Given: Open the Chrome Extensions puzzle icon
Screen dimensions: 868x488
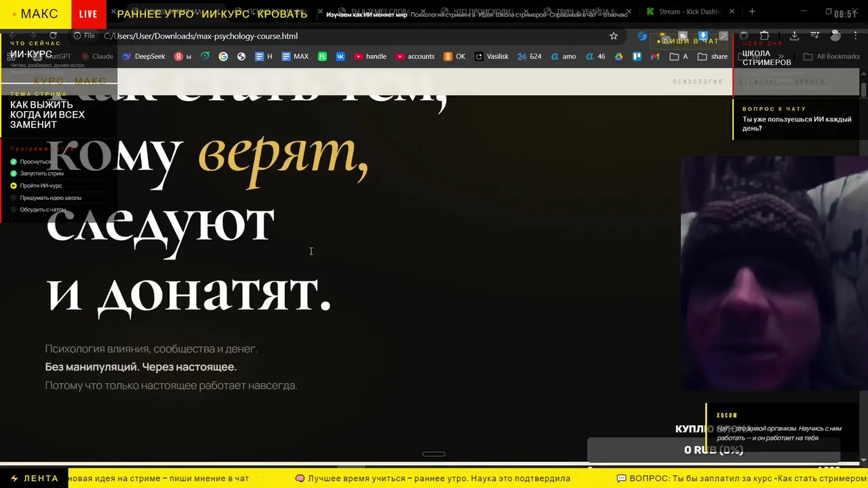Looking at the screenshot, I should click(764, 36).
